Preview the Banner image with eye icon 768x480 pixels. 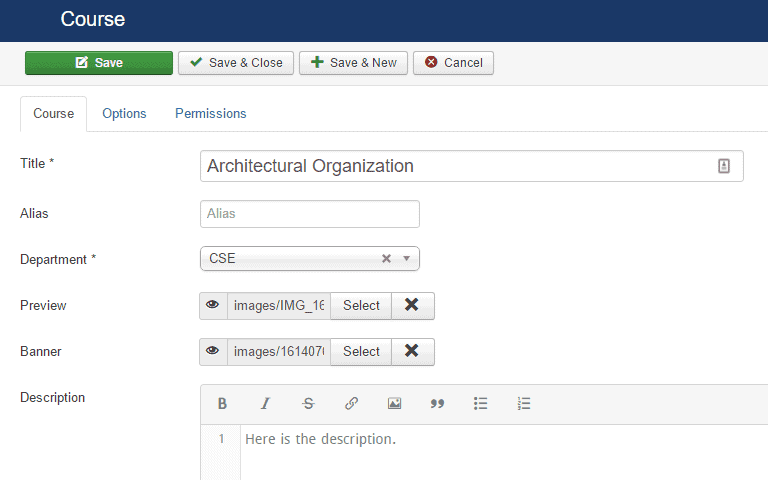[x=213, y=352]
